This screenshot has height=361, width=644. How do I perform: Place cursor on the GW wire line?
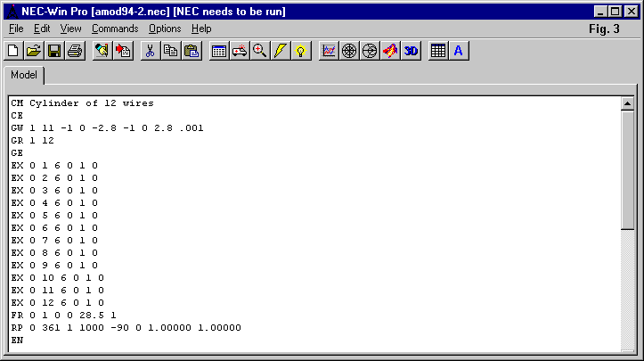[107, 127]
